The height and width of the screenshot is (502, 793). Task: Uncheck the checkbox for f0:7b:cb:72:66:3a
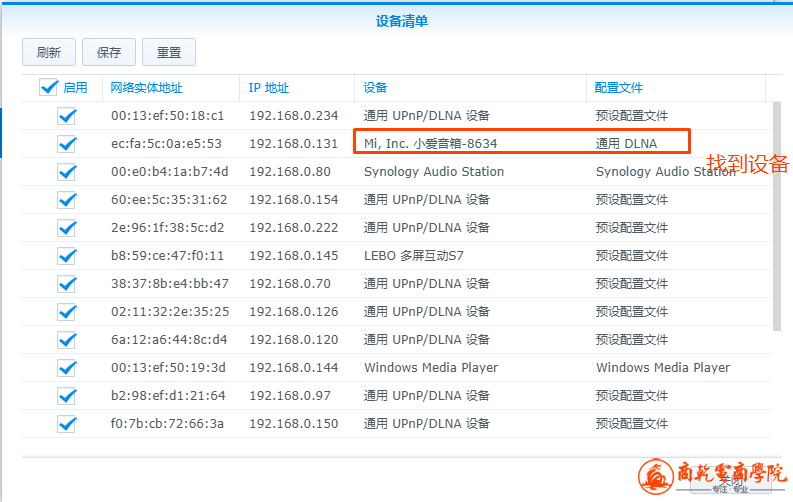pos(67,424)
